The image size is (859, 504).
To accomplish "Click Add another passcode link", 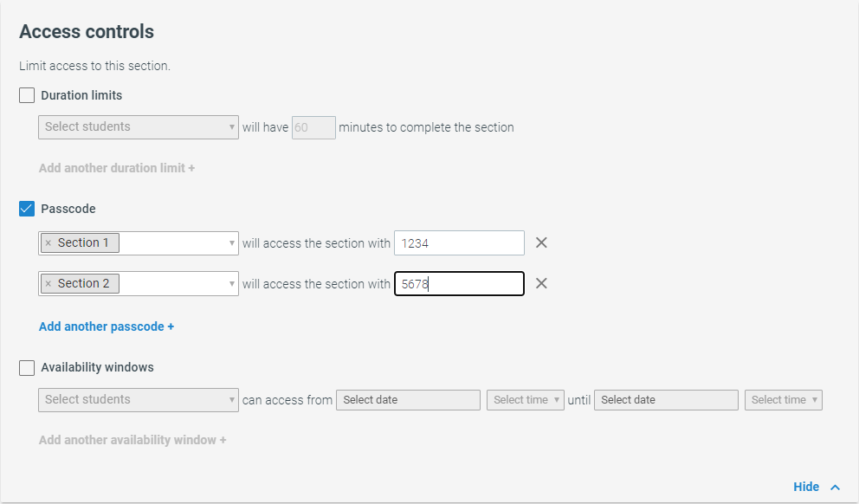I will pos(107,326).
